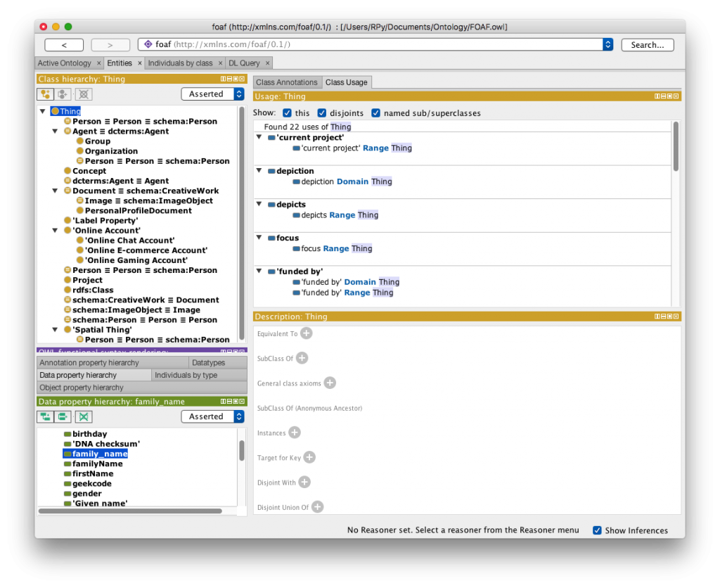This screenshot has height=588, width=720.
Task: Collapse Document ≡ schema:CreativeWork node
Action: pyautogui.click(x=55, y=191)
